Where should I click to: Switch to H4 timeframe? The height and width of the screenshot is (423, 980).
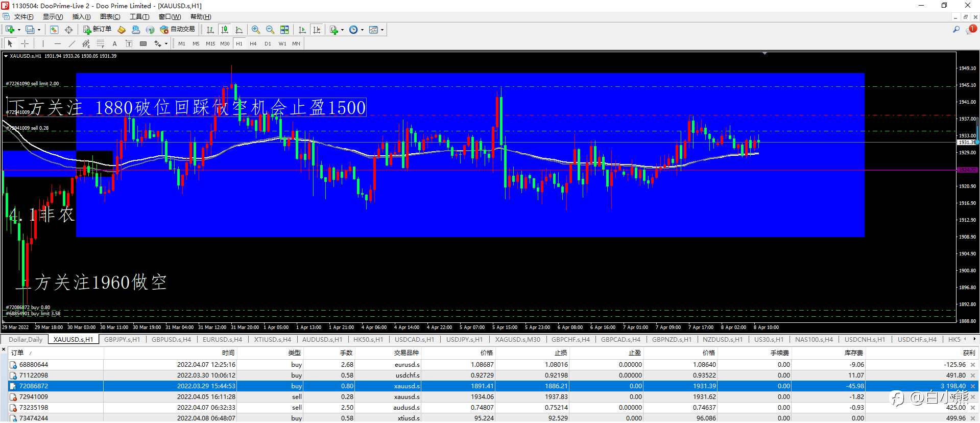tap(253, 44)
